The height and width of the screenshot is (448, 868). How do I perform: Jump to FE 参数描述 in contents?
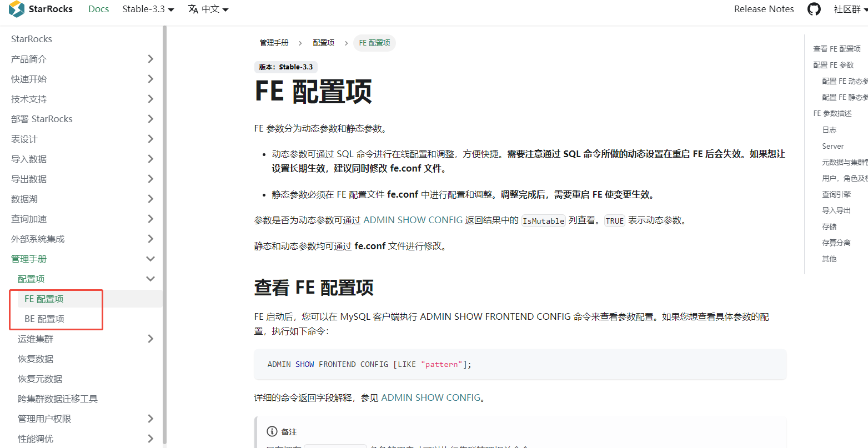pyautogui.click(x=832, y=113)
